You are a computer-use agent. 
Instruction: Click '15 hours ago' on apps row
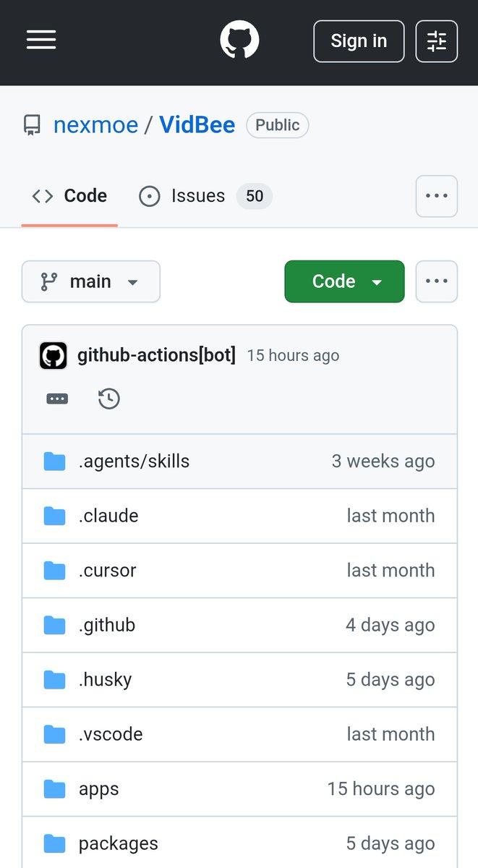point(381,789)
